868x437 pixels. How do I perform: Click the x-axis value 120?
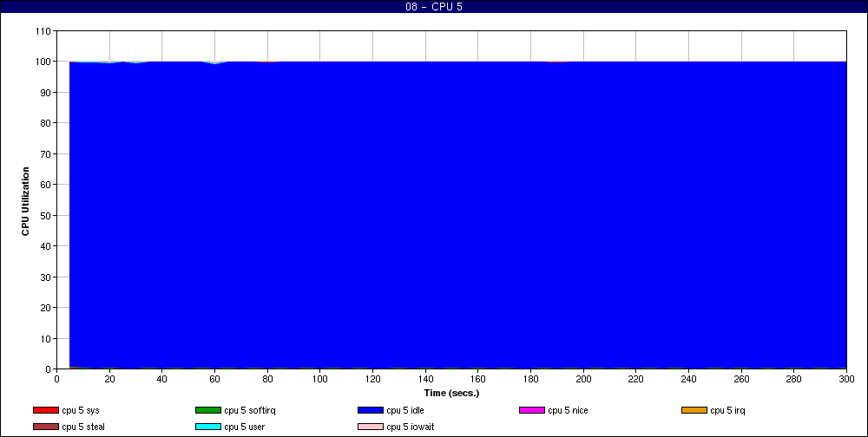(x=372, y=379)
